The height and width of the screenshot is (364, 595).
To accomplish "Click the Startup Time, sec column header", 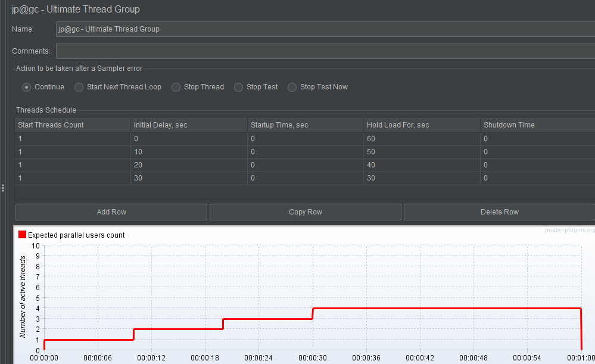I will [306, 125].
